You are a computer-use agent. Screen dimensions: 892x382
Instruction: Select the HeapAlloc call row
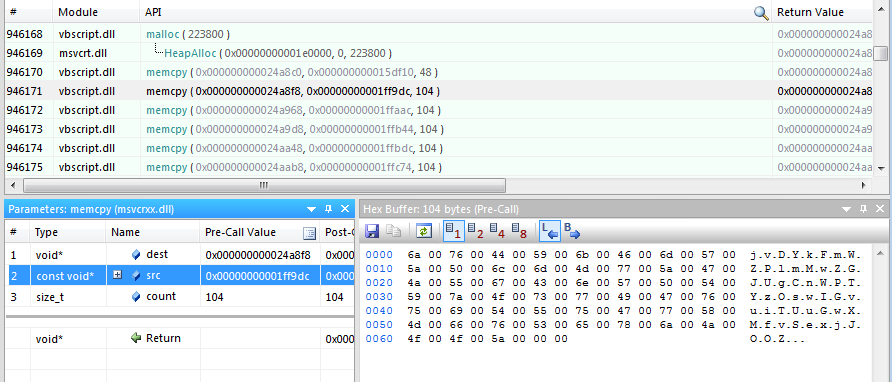tap(438, 53)
